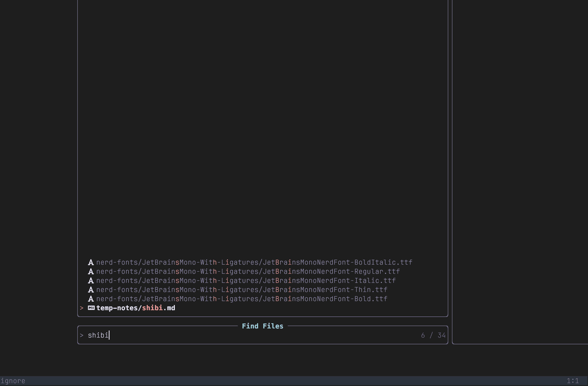This screenshot has height=386, width=588.
Task: Click the 1:1 cursor position in statusline
Action: coord(573,381)
